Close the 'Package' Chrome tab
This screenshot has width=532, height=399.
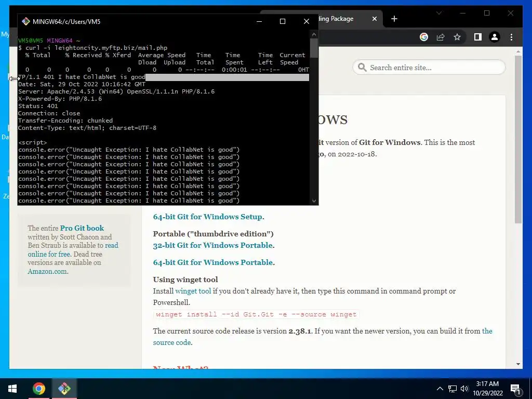(374, 19)
